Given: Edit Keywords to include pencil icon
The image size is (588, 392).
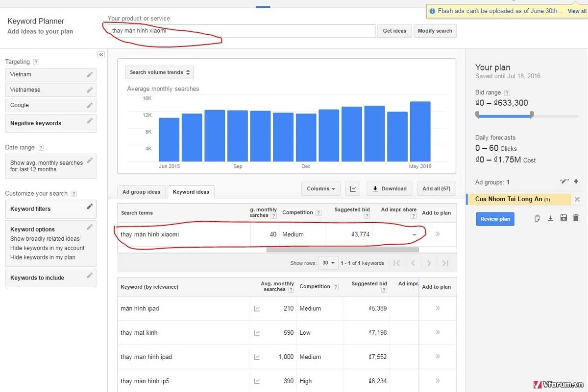Looking at the screenshot, I should (90, 276).
